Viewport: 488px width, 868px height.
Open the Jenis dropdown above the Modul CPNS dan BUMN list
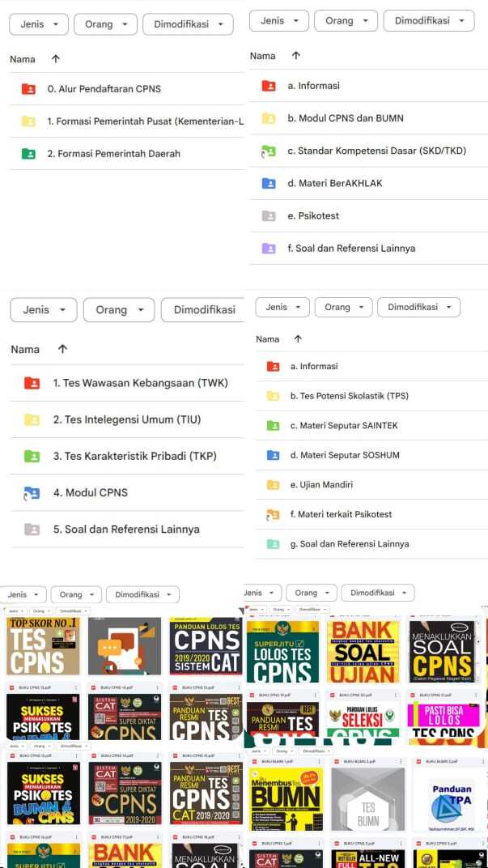coord(279,20)
